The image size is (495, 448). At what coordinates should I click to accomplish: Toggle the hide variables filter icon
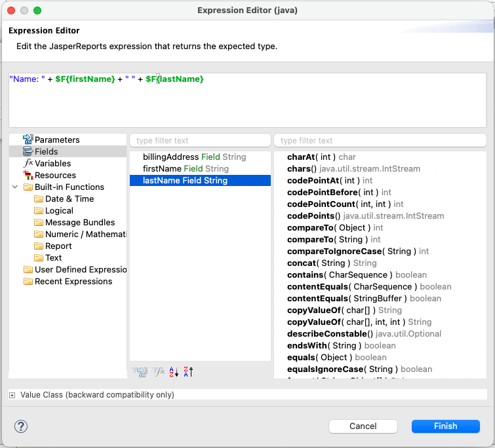pos(158,371)
